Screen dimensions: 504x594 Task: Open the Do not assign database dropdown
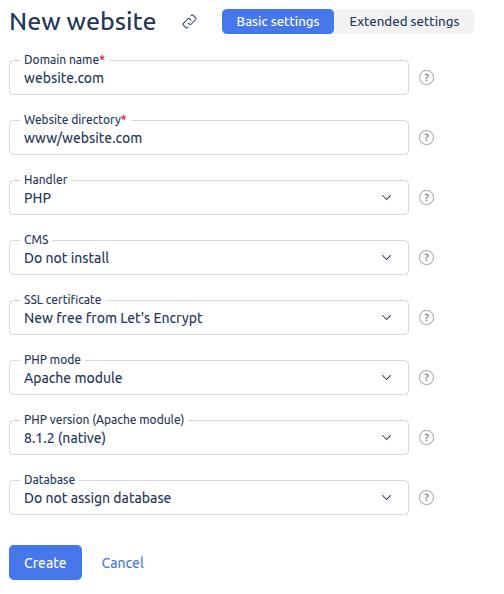click(209, 497)
